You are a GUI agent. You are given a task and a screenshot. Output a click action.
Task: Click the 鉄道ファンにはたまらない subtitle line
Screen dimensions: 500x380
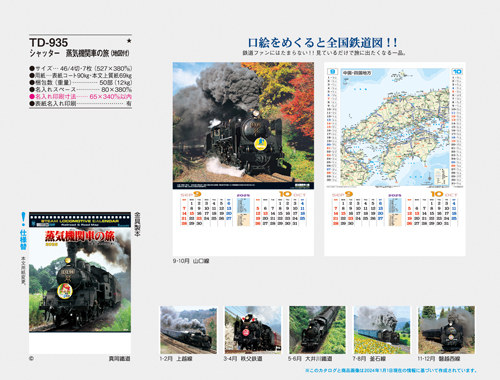(x=324, y=53)
